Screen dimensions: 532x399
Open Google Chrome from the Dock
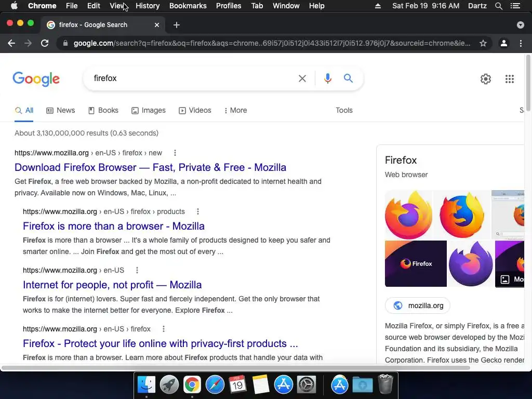coord(192,385)
